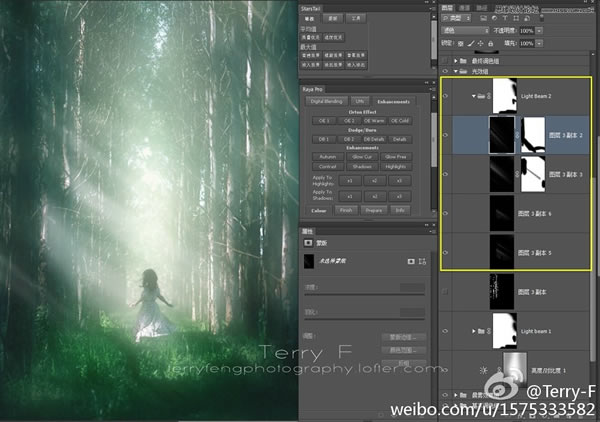Image resolution: width=600 pixels, height=422 pixels.
Task: Click the mask link icon on 图层 3 副本 2
Action: click(518, 135)
